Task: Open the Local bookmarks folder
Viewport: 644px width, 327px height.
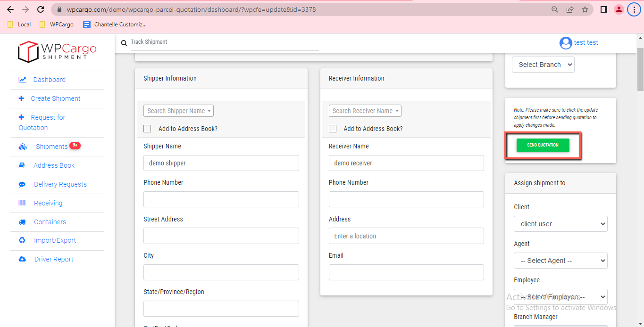Action: (x=19, y=25)
